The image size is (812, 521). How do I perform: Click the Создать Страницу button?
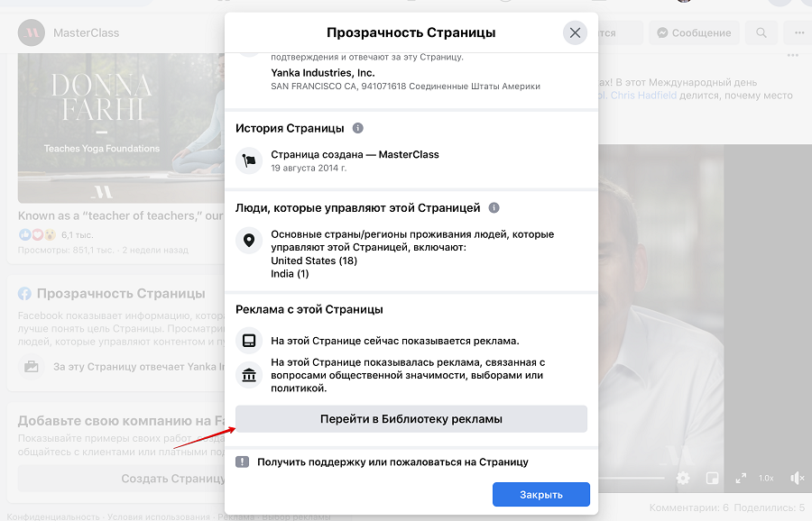click(121, 479)
